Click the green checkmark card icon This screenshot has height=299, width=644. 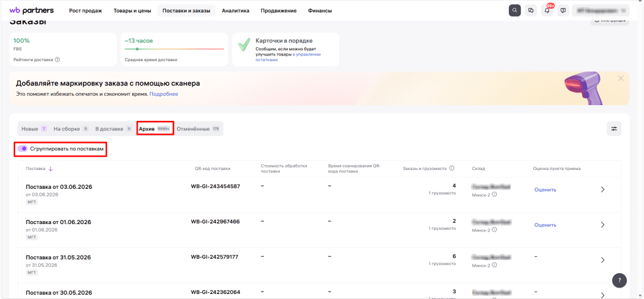coord(244,45)
